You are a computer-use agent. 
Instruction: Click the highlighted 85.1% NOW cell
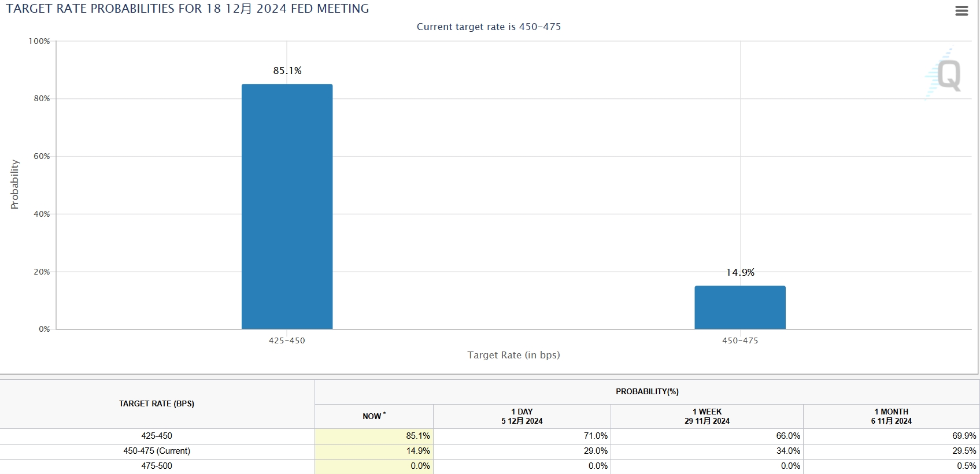[374, 436]
